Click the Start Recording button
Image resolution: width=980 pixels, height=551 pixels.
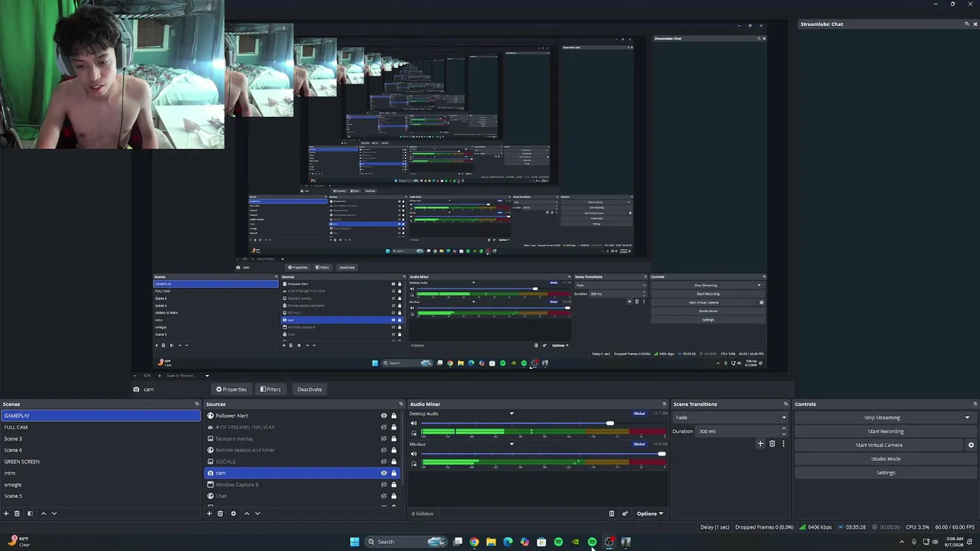click(x=885, y=432)
